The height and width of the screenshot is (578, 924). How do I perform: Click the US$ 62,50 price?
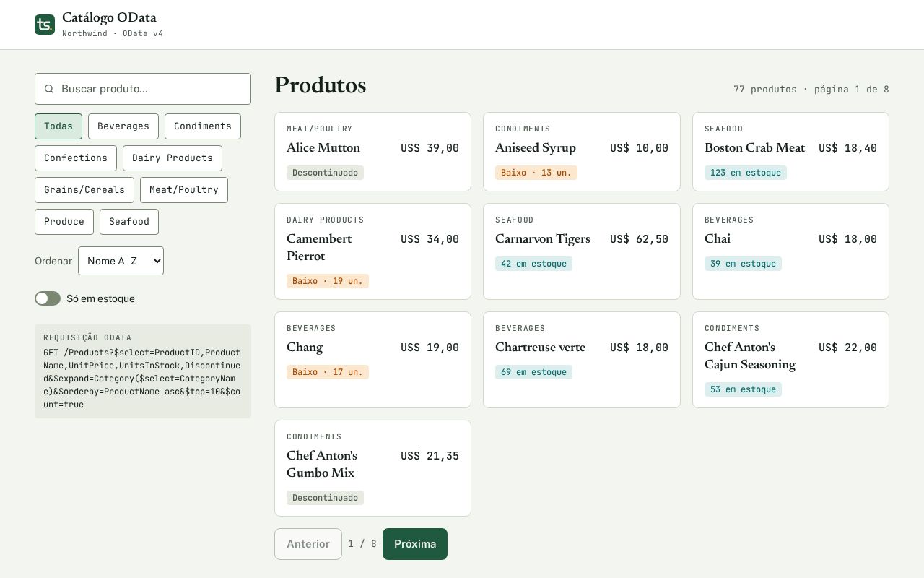tap(639, 239)
